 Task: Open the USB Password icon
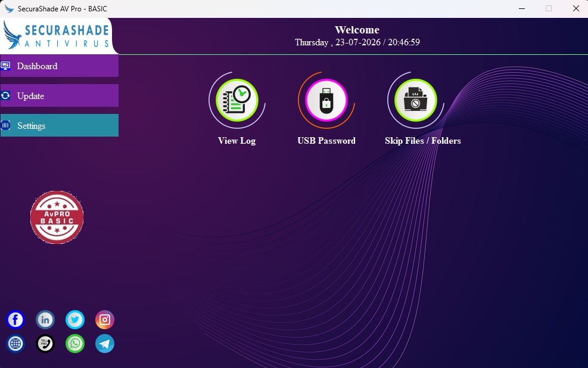pyautogui.click(x=326, y=100)
